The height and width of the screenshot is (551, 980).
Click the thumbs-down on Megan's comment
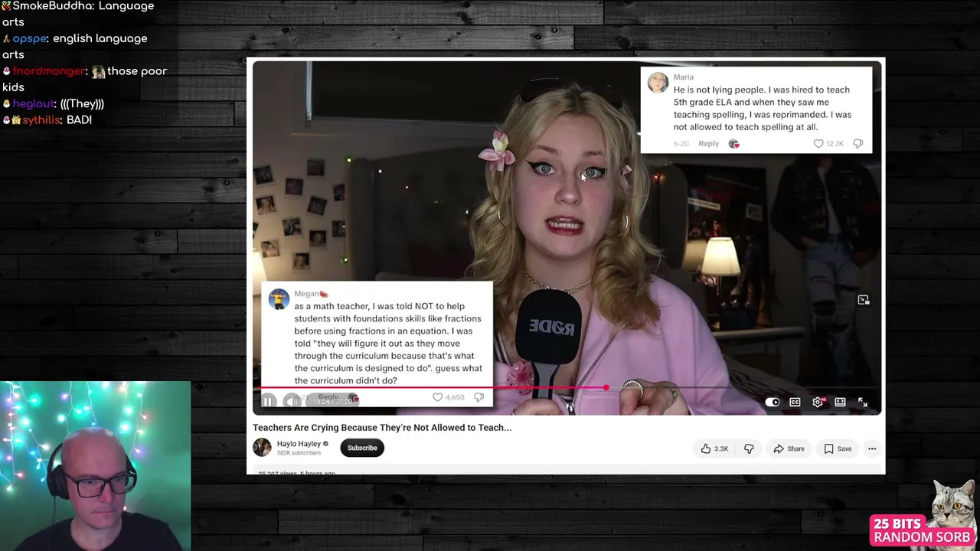coord(479,397)
